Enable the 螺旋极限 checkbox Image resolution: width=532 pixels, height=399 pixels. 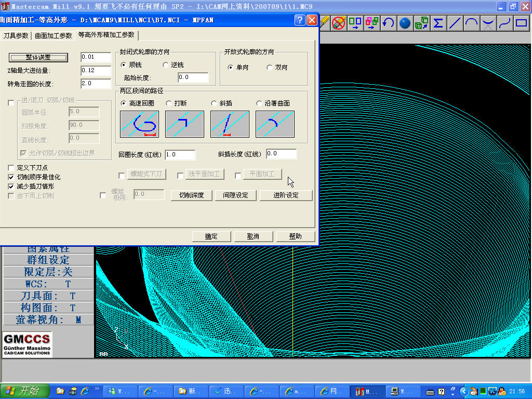(103, 195)
